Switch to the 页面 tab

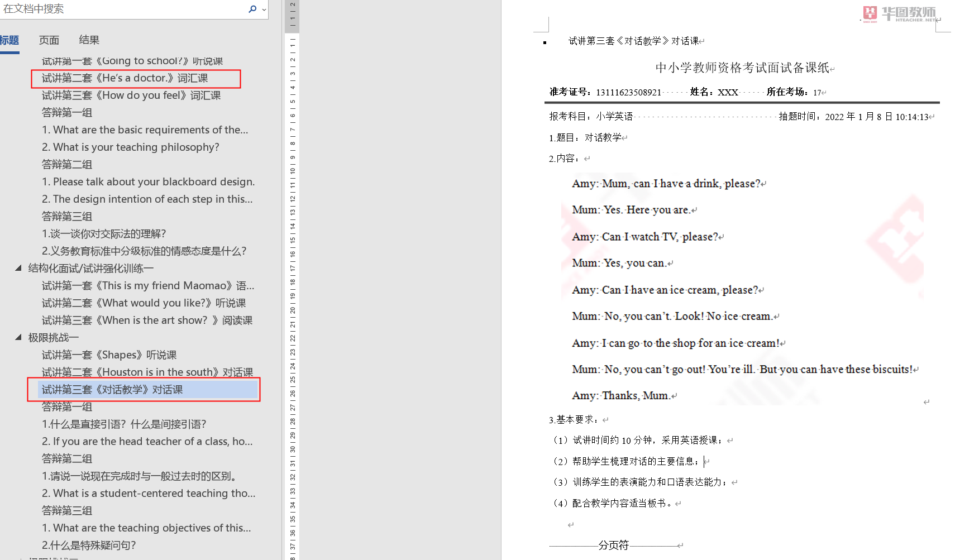click(49, 40)
